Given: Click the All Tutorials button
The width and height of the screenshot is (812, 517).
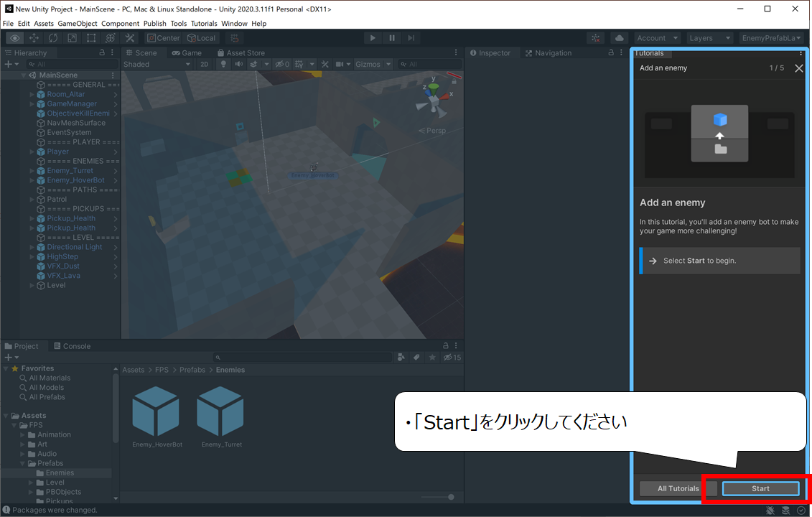Looking at the screenshot, I should tap(678, 488).
